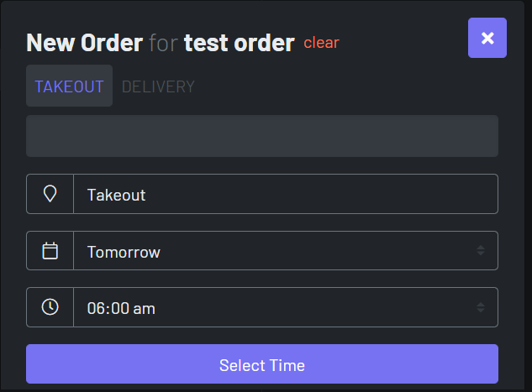
Task: Click the up arrow in Tomorrow selector
Action: point(481,248)
